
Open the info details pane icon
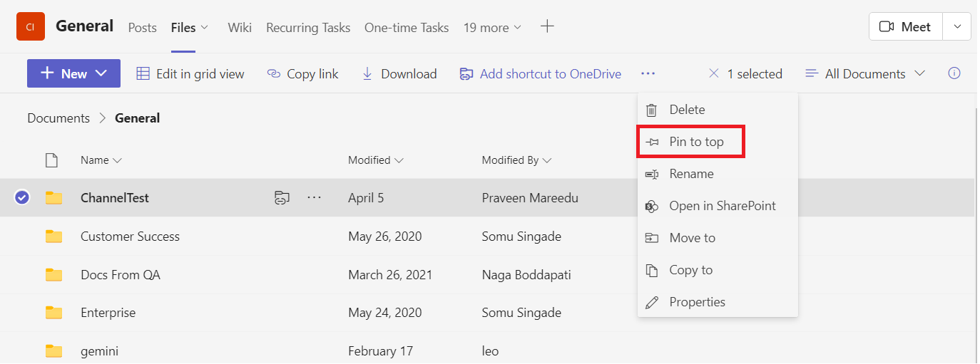(954, 73)
